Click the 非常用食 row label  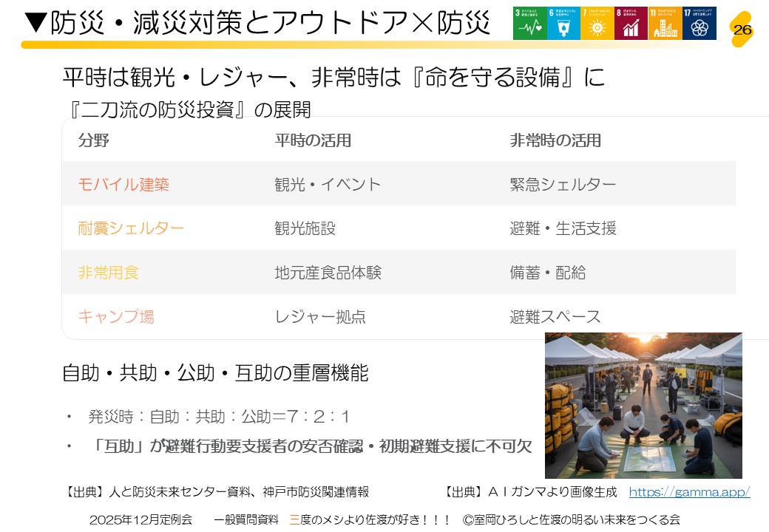click(x=108, y=273)
